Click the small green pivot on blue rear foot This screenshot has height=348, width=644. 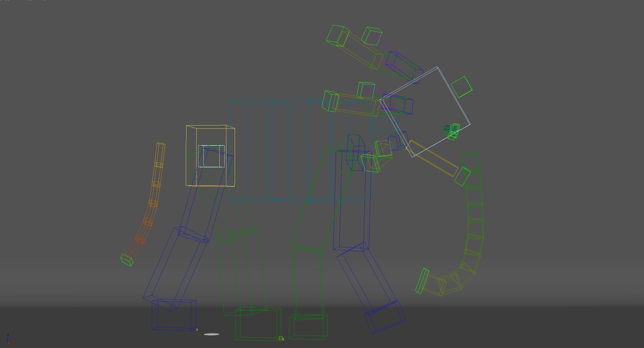tap(197, 329)
